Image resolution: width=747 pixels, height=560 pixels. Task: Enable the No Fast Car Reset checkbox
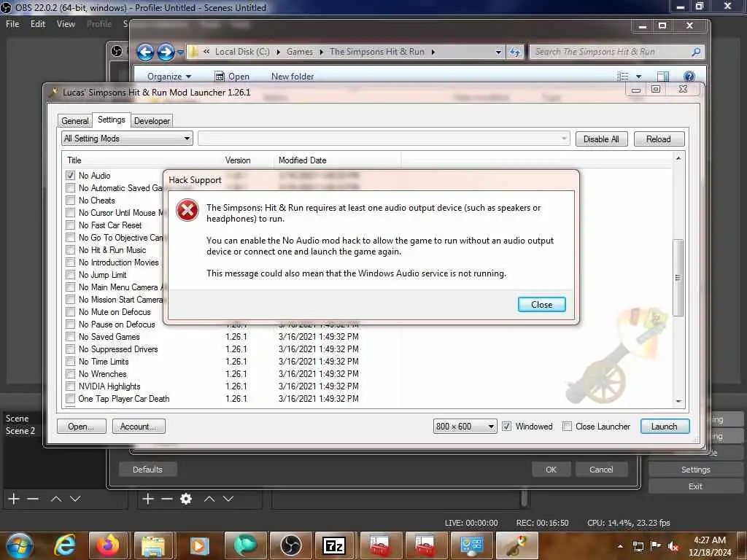(71, 225)
